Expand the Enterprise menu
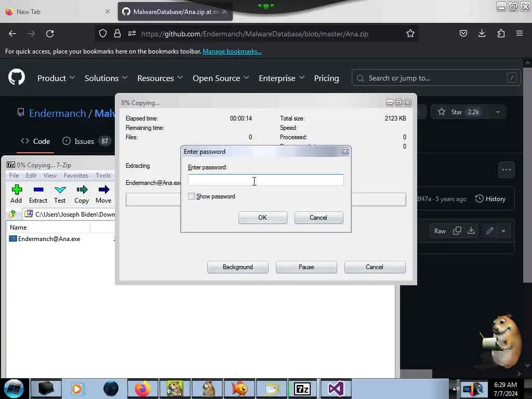 [282, 78]
